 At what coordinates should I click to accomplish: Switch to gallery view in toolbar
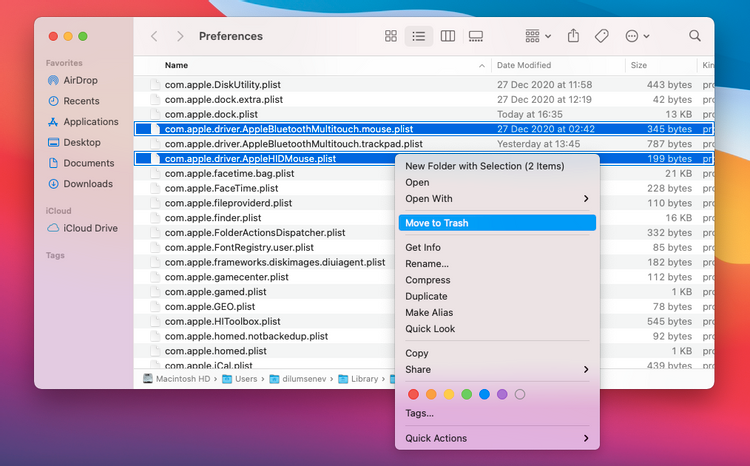click(476, 36)
